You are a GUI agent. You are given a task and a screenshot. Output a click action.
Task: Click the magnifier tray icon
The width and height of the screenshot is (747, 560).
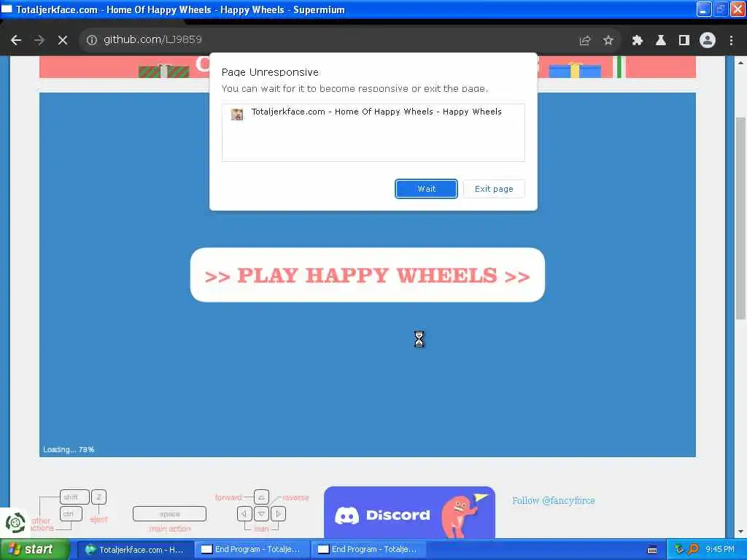point(693,549)
